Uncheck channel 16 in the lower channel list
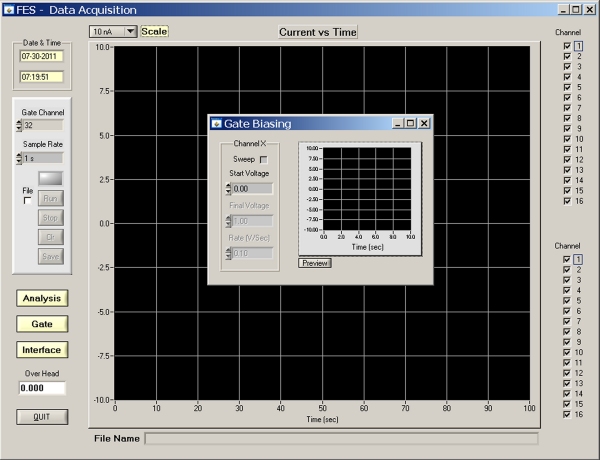This screenshot has width=600, height=460. 568,414
